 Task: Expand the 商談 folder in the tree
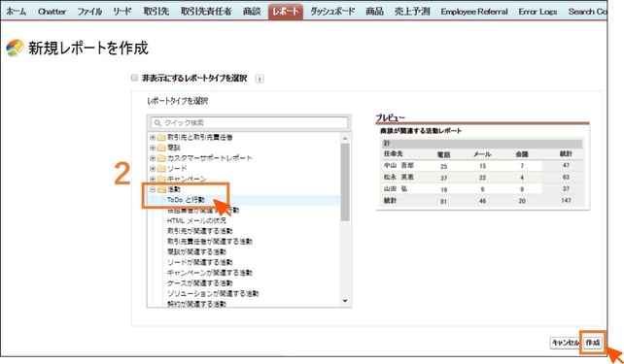coord(153,148)
